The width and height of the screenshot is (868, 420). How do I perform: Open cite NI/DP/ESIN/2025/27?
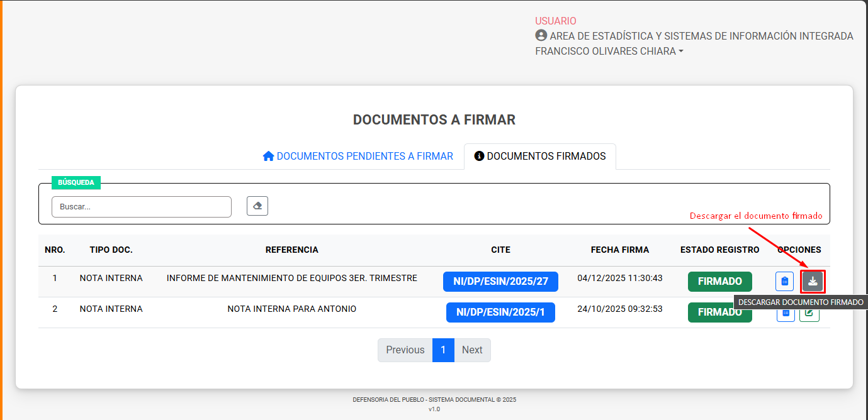[500, 281]
